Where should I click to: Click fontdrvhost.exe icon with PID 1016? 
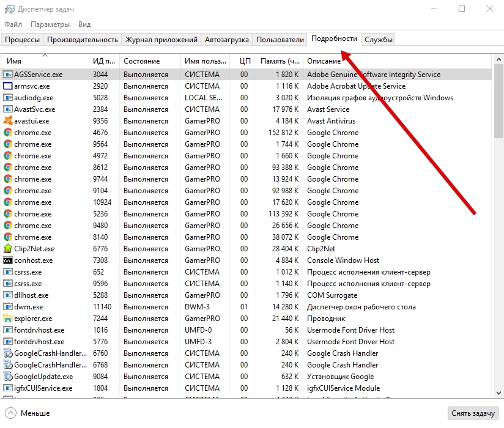click(x=8, y=330)
